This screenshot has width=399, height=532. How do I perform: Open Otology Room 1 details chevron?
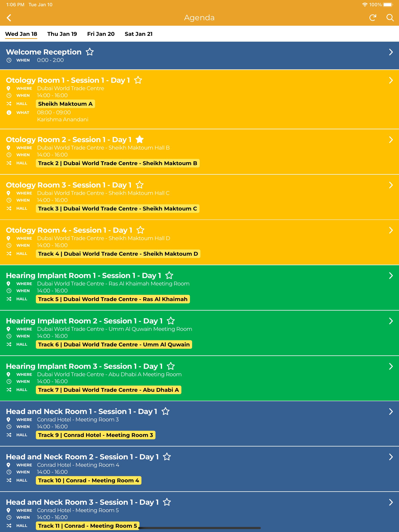(391, 80)
